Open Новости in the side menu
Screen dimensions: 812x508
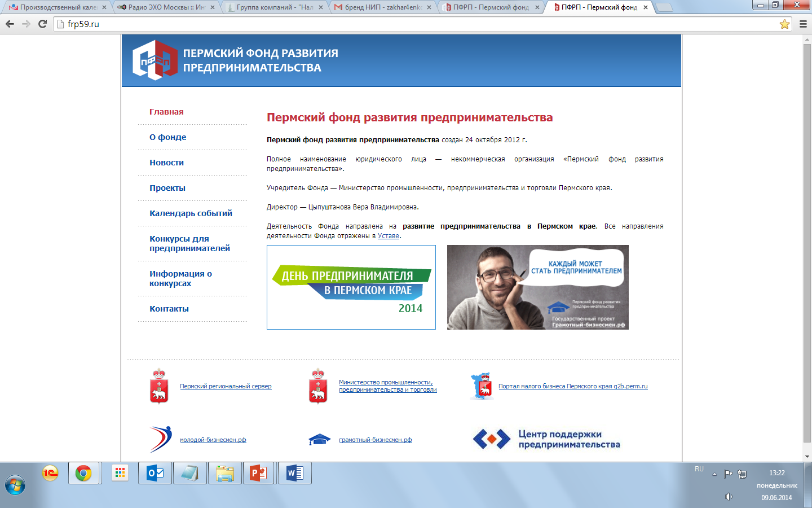pos(166,163)
